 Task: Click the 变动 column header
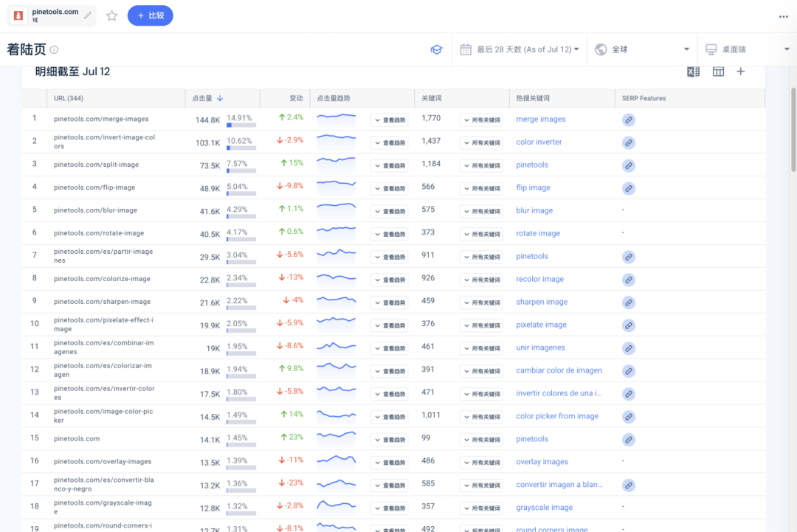296,98
